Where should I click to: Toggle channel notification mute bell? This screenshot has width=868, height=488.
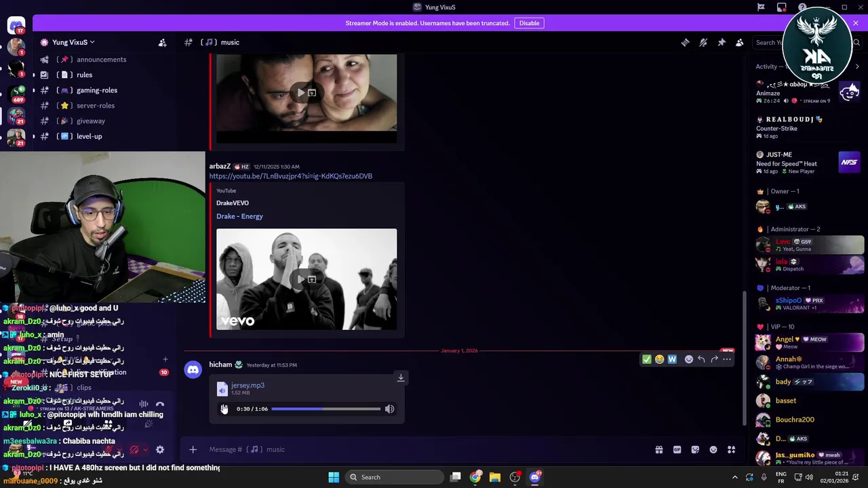click(x=703, y=42)
